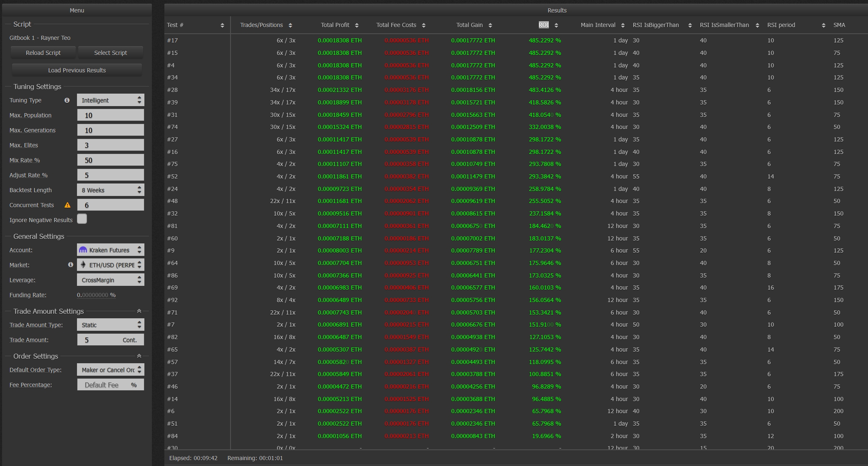This screenshot has width=868, height=466.
Task: Sort by Total Fee Costs arrows
Action: click(x=424, y=25)
